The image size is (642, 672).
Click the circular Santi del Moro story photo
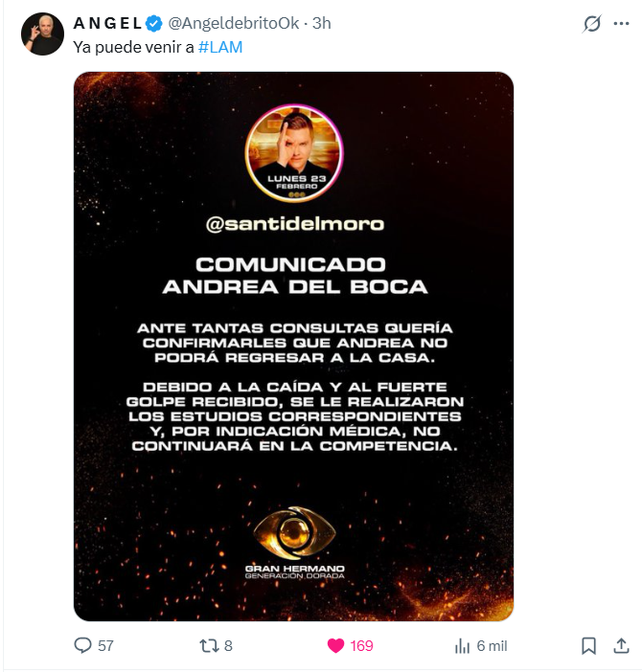(294, 153)
